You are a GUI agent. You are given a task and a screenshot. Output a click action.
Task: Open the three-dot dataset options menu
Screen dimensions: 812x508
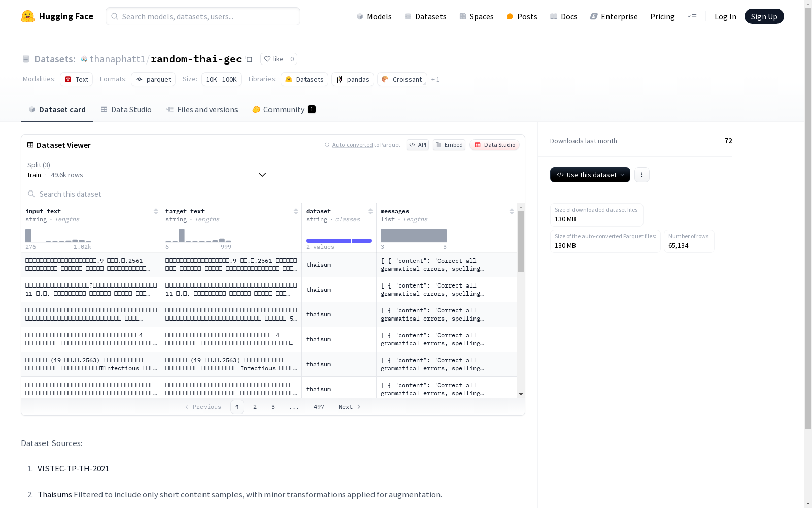(x=642, y=175)
